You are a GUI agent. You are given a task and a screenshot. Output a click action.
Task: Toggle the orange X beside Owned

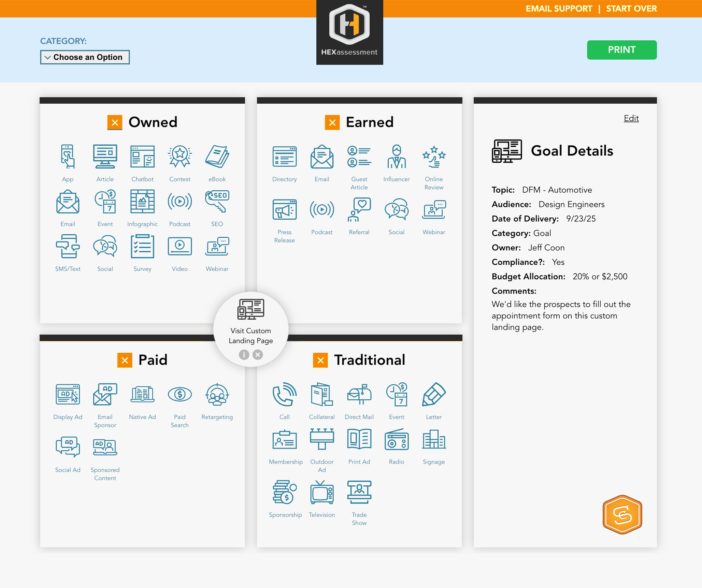[115, 122]
